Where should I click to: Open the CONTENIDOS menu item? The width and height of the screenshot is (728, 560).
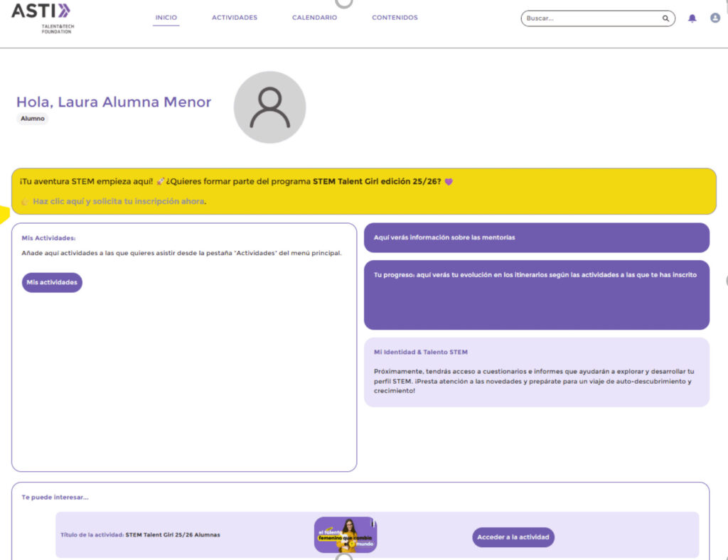395,18
